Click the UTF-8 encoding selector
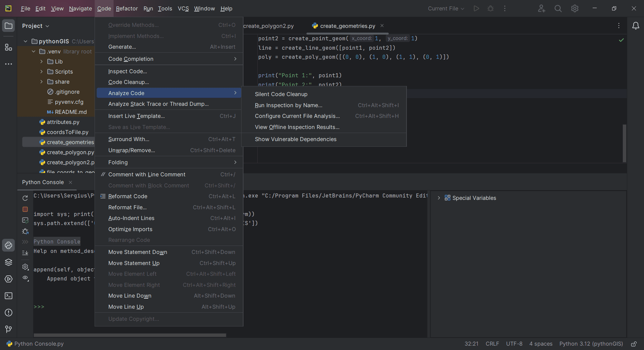644x350 pixels. (514, 344)
